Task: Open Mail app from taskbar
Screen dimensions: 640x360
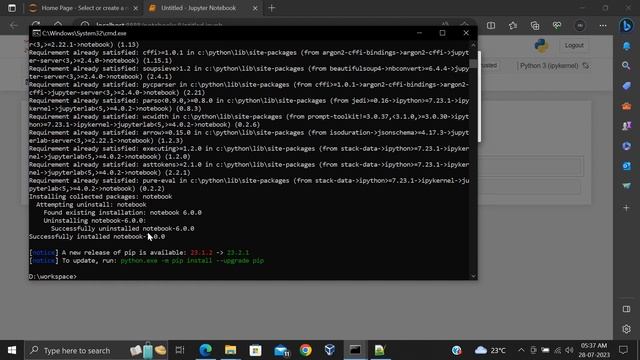Action: tap(281, 350)
